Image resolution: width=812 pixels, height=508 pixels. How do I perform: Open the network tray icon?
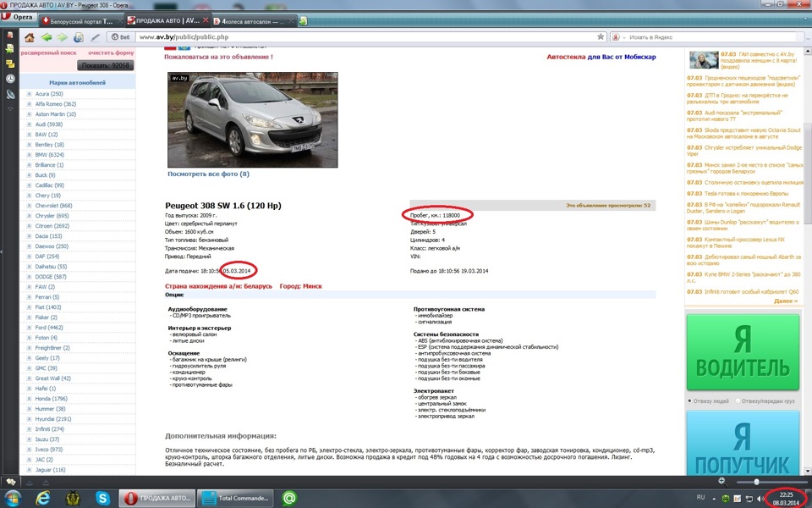click(x=749, y=499)
